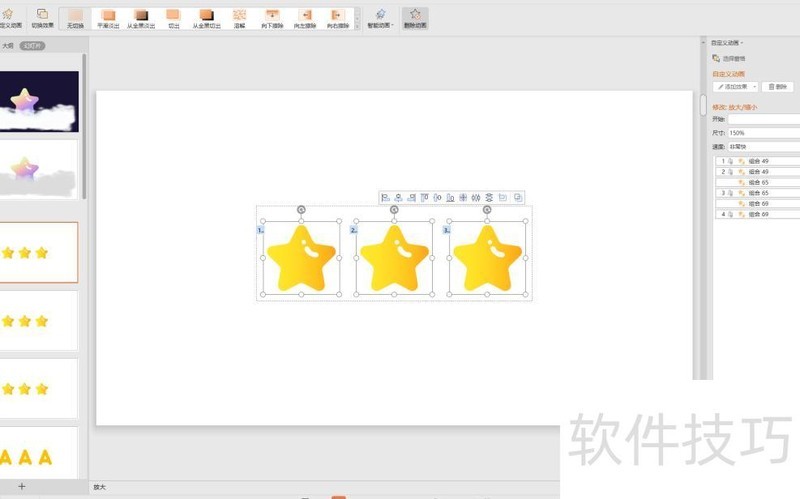Viewport: 800px width, 499px height.
Task: Choose the 平滑淡出 transition effect
Action: pos(108,18)
